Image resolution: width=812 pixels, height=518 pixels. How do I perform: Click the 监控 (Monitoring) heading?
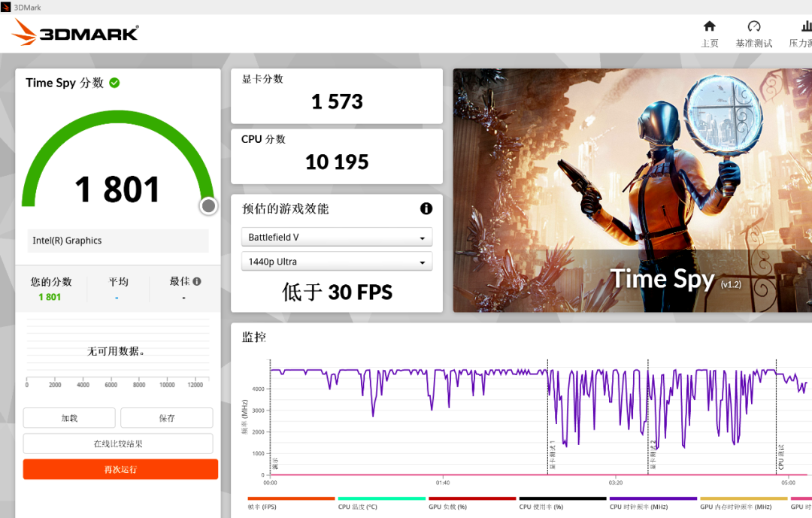point(254,338)
